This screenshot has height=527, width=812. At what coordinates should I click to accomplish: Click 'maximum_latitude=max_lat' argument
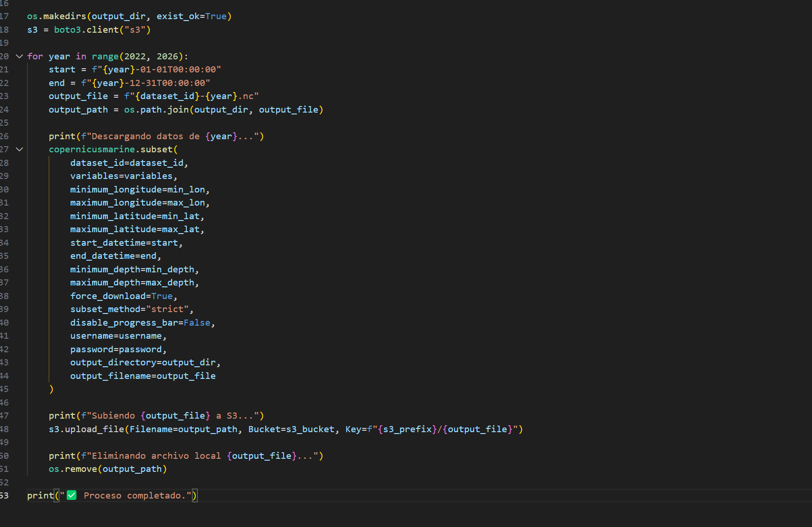[x=135, y=229]
